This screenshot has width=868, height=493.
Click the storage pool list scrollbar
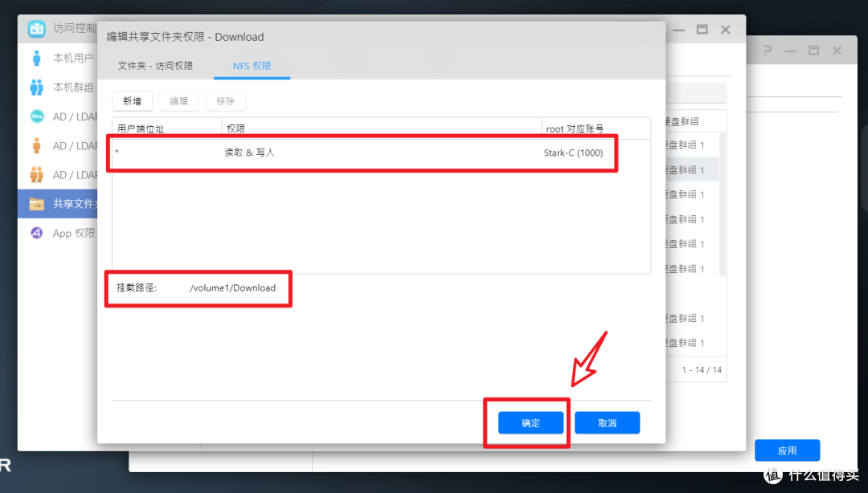pos(722,205)
